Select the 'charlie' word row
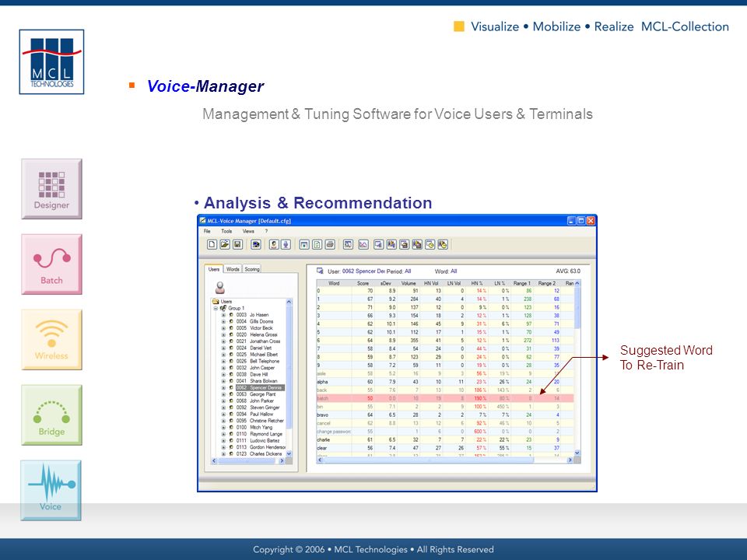The image size is (747, 560). pyautogui.click(x=445, y=439)
